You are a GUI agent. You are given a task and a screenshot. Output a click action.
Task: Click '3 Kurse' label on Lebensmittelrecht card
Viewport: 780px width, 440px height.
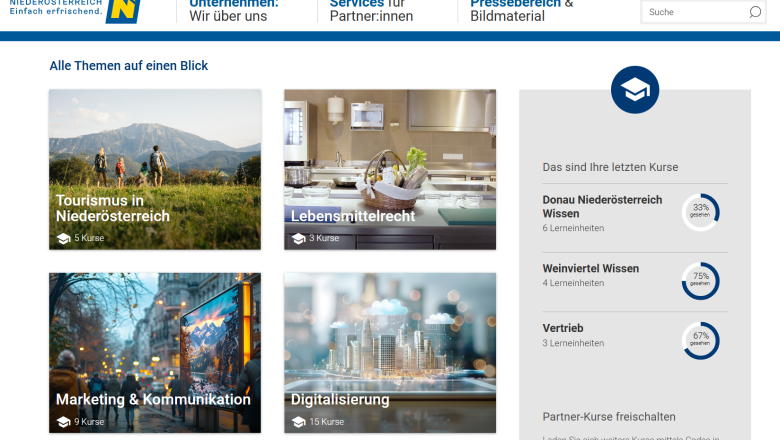[324, 238]
